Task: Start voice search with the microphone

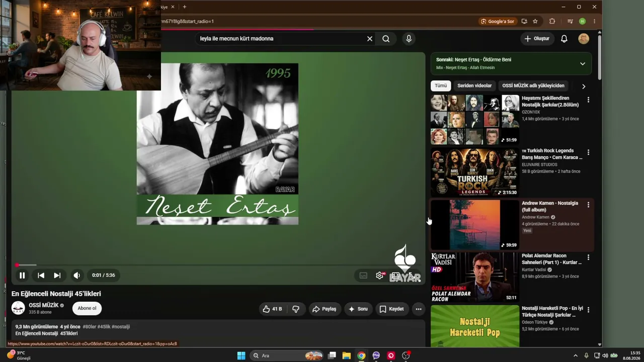Action: click(409, 39)
